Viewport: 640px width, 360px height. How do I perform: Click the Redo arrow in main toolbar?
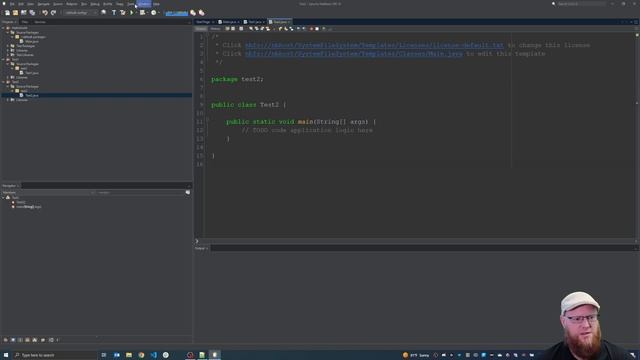53,13
